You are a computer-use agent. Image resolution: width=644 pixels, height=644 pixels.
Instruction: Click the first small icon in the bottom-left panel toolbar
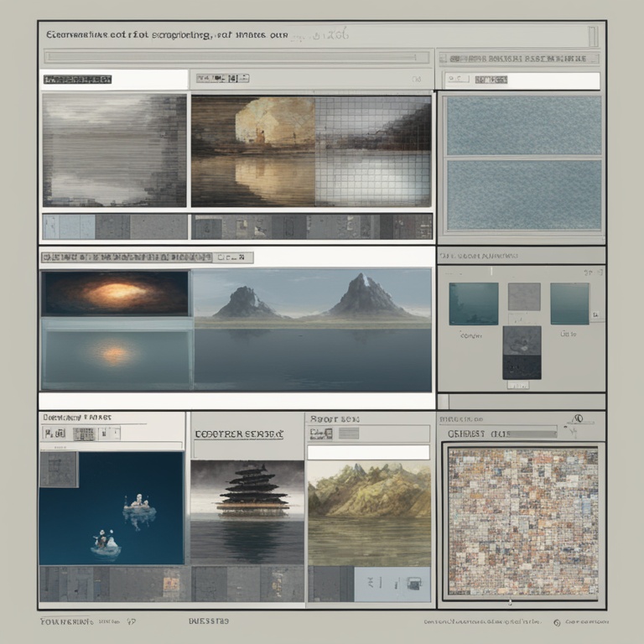point(55,434)
